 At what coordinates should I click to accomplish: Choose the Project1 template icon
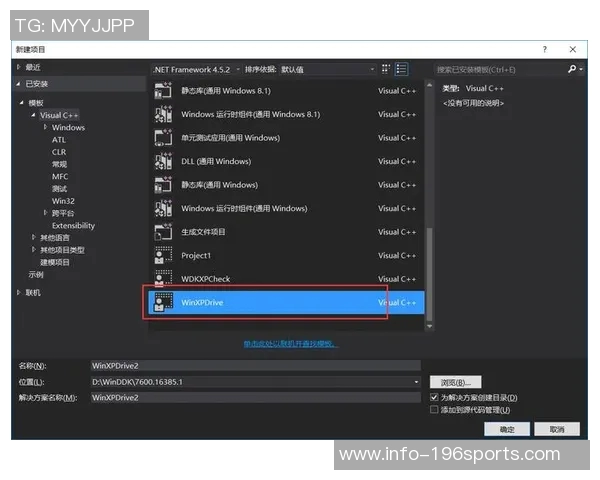tap(163, 255)
